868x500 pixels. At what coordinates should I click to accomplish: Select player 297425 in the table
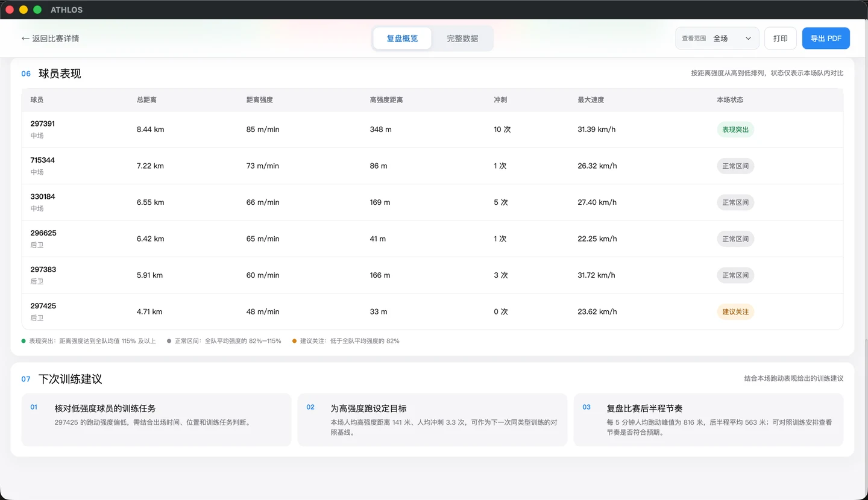tap(432, 312)
